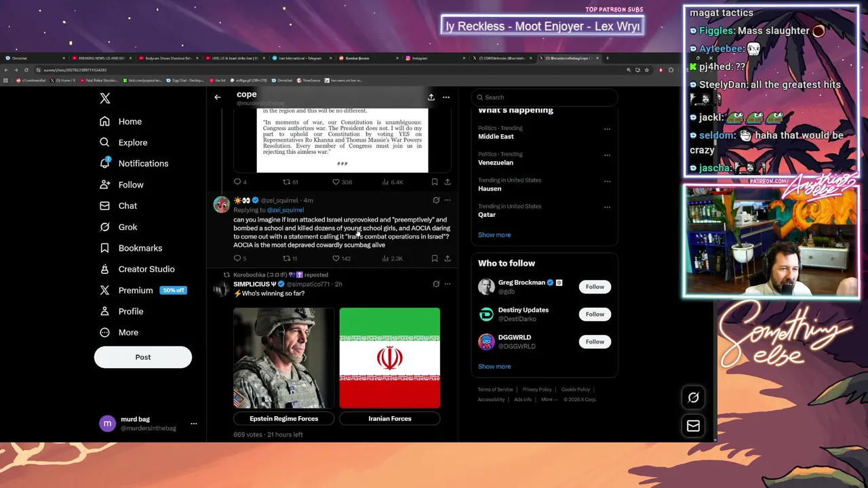Image resolution: width=868 pixels, height=488 pixels.
Task: Open Notifications in the sidebar
Action: pyautogui.click(x=134, y=163)
